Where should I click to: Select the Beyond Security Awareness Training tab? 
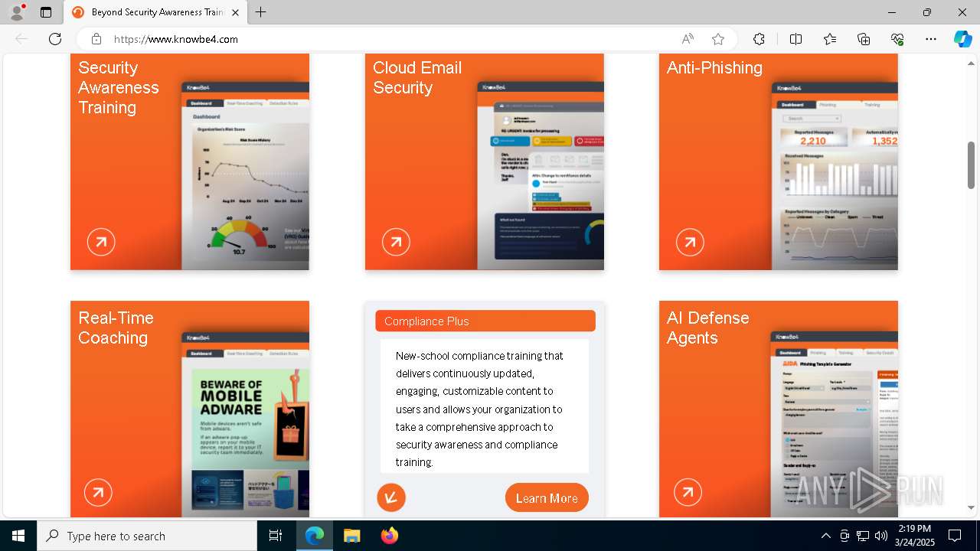(x=155, y=12)
